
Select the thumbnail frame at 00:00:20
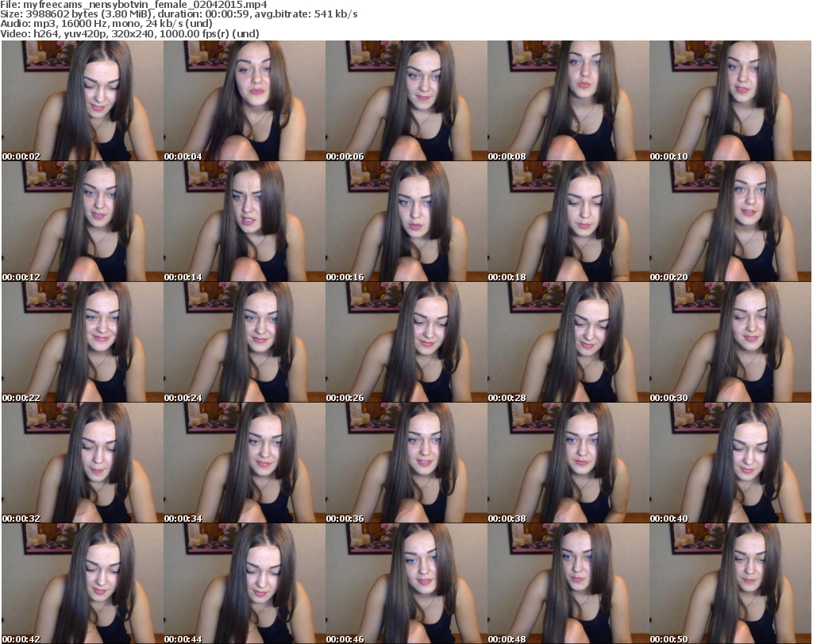pos(730,222)
